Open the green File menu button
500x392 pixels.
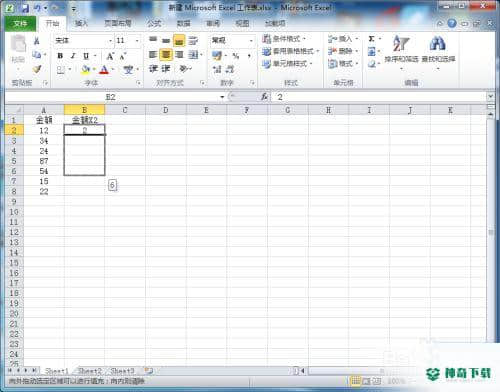click(x=20, y=23)
